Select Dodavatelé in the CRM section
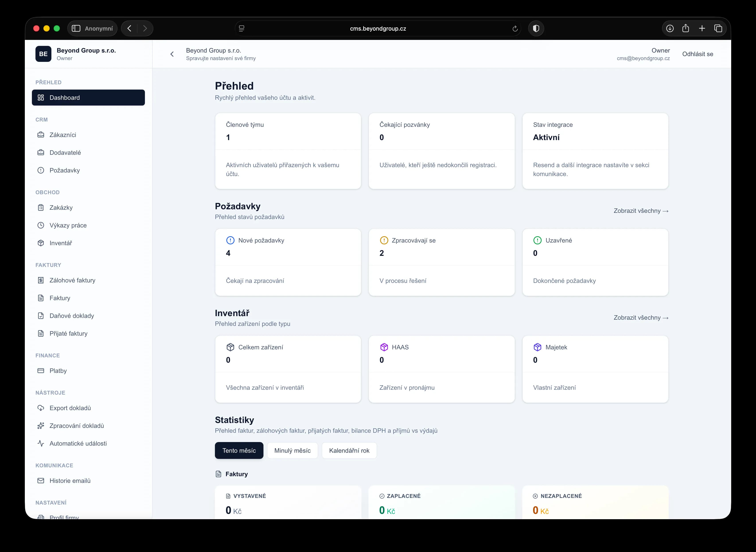756x552 pixels. coord(65,152)
